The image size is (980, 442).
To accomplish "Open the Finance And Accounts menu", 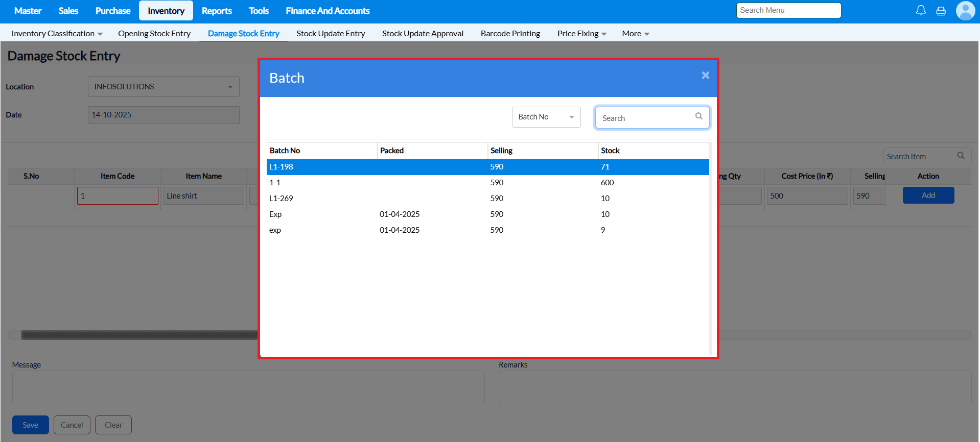I will coord(328,11).
